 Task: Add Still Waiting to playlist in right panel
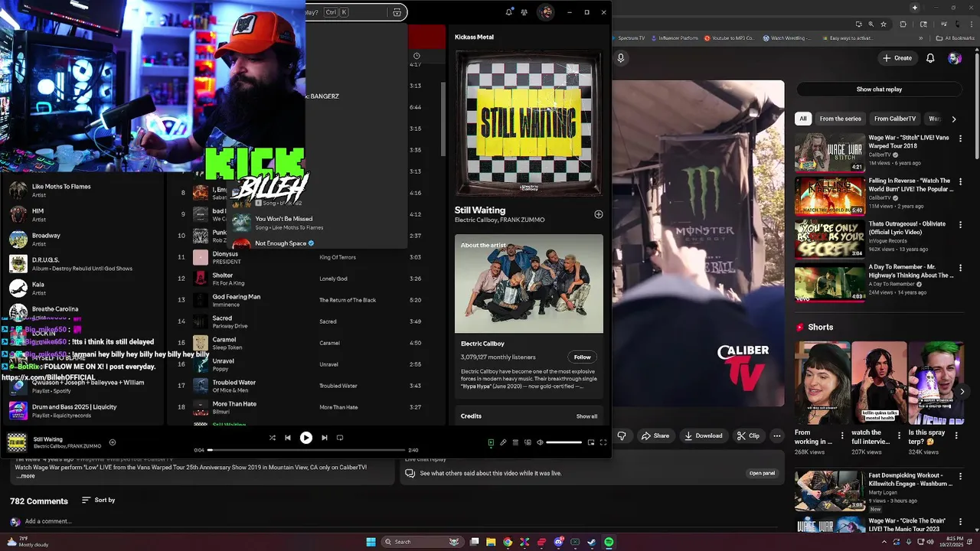[x=599, y=214]
